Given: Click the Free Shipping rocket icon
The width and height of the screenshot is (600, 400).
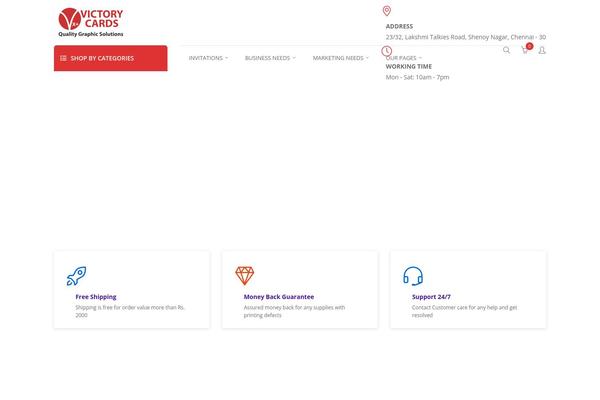Looking at the screenshot, I should (x=76, y=276).
